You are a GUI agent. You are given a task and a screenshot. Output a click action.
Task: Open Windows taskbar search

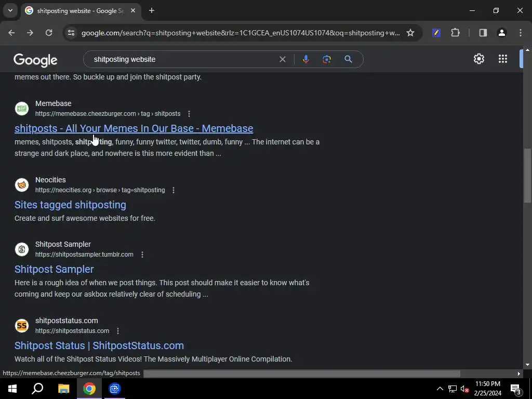click(37, 389)
